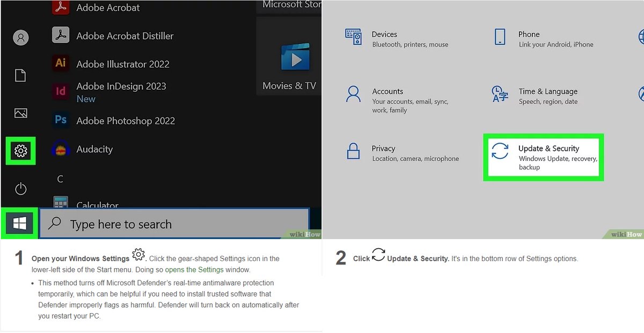Click the user account avatar icon
Image resolution: width=644 pixels, height=333 pixels.
coord(20,38)
